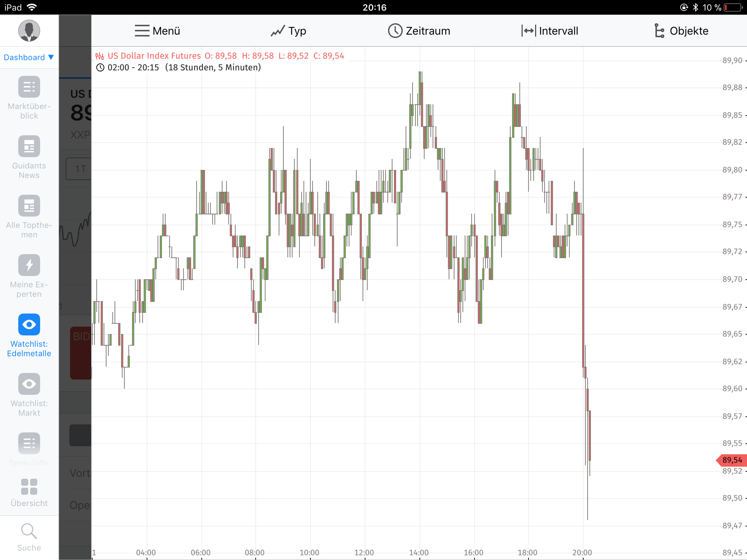Open the Übersicht grid icon
This screenshot has height=560, width=747.
29,487
